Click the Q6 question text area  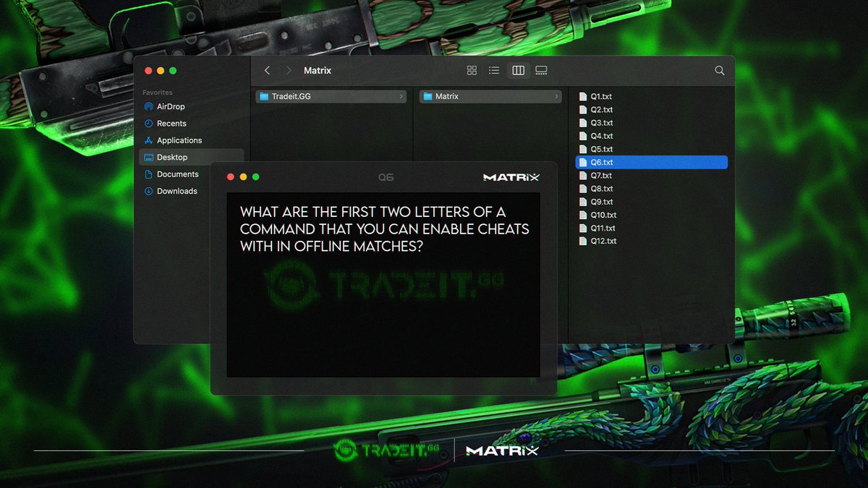(x=384, y=229)
